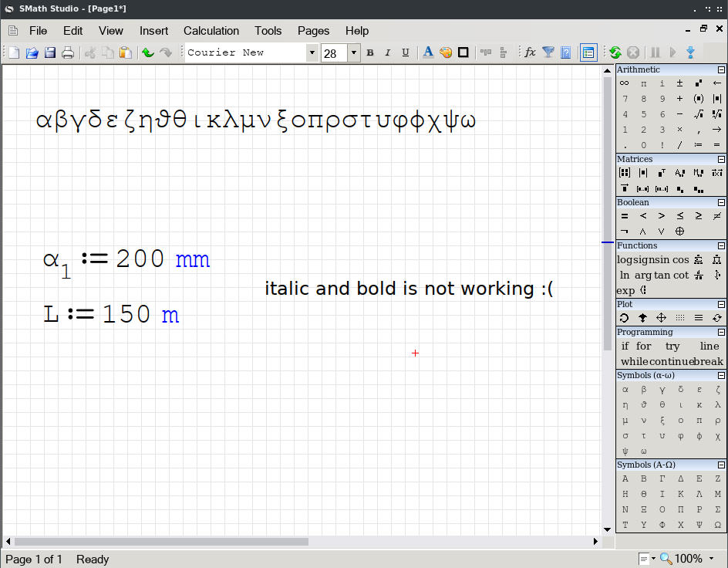Open the background color palette icon
This screenshot has width=728, height=568.
(446, 52)
